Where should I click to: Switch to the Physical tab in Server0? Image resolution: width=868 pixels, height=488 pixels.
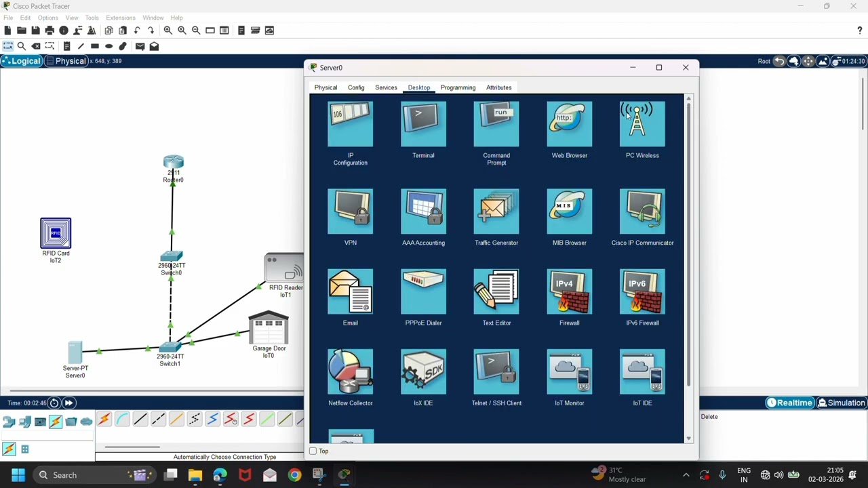tap(325, 87)
